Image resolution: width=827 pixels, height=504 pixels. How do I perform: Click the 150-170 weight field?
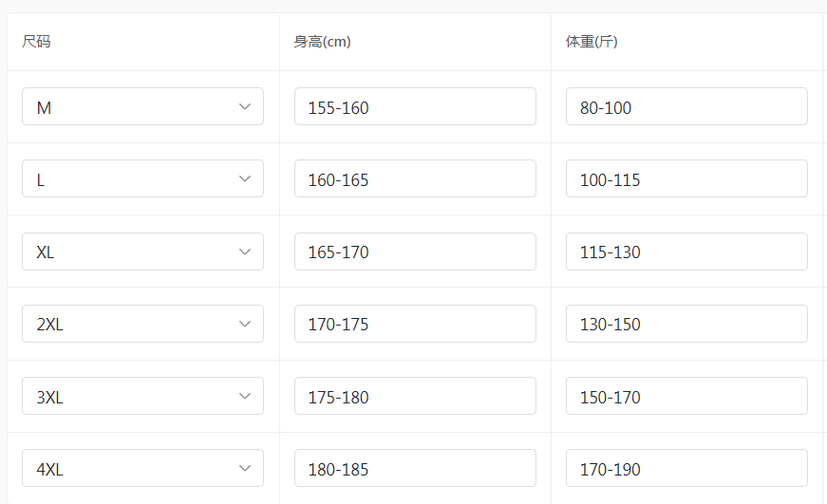pos(686,397)
